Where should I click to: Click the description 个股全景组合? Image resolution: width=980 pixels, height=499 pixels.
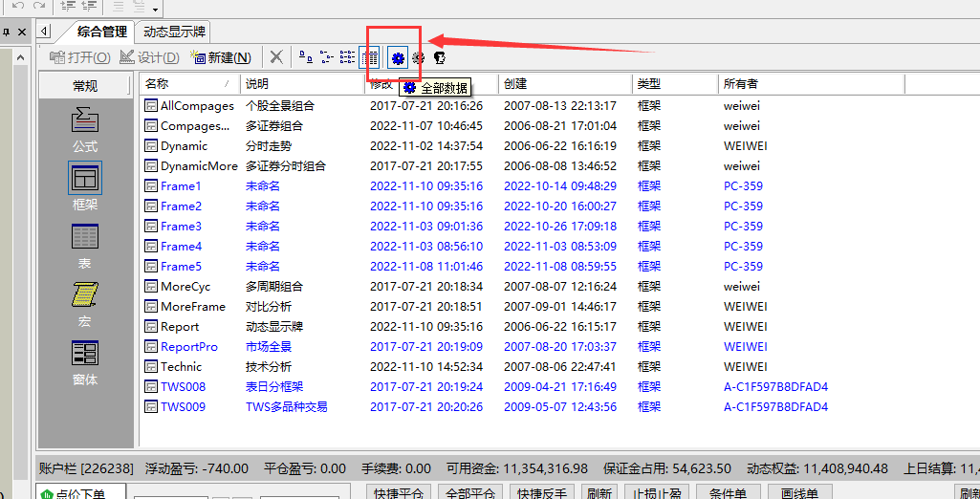pyautogui.click(x=280, y=105)
